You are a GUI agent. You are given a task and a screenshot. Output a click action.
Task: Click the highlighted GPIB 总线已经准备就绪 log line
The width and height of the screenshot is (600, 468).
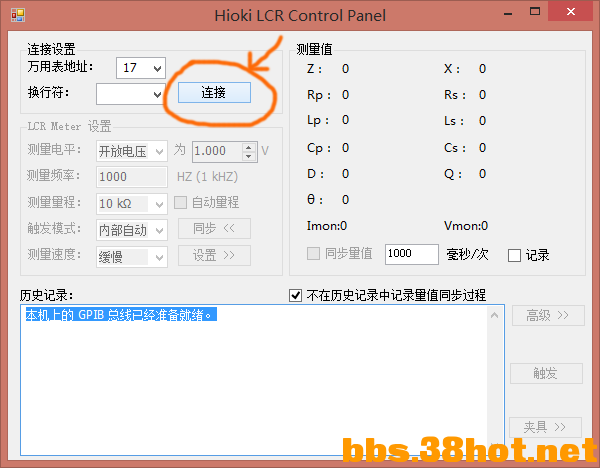coord(121,315)
